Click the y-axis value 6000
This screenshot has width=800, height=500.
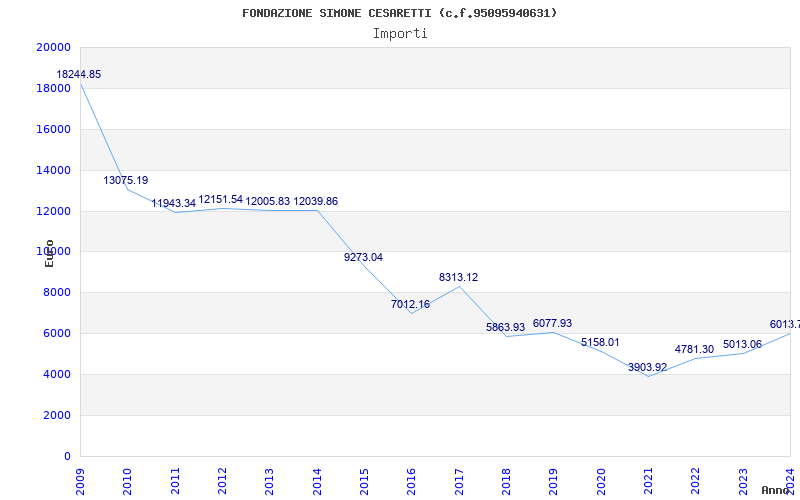(56, 333)
